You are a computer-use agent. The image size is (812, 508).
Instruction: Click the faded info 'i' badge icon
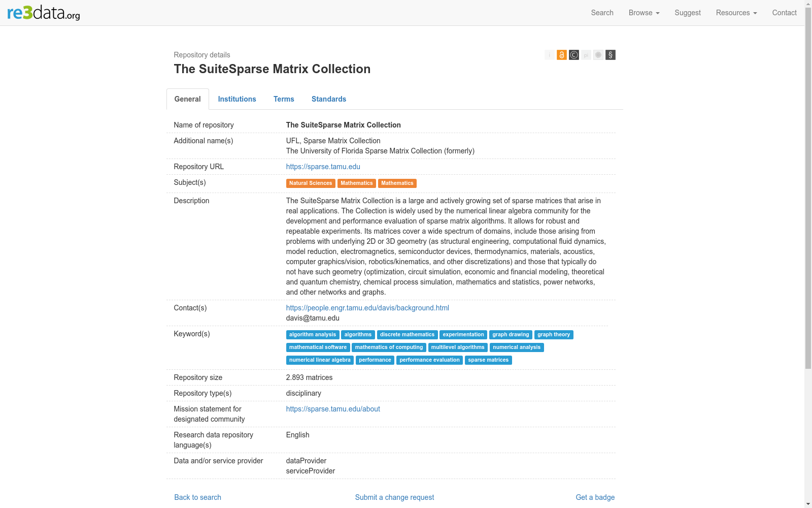(550, 55)
